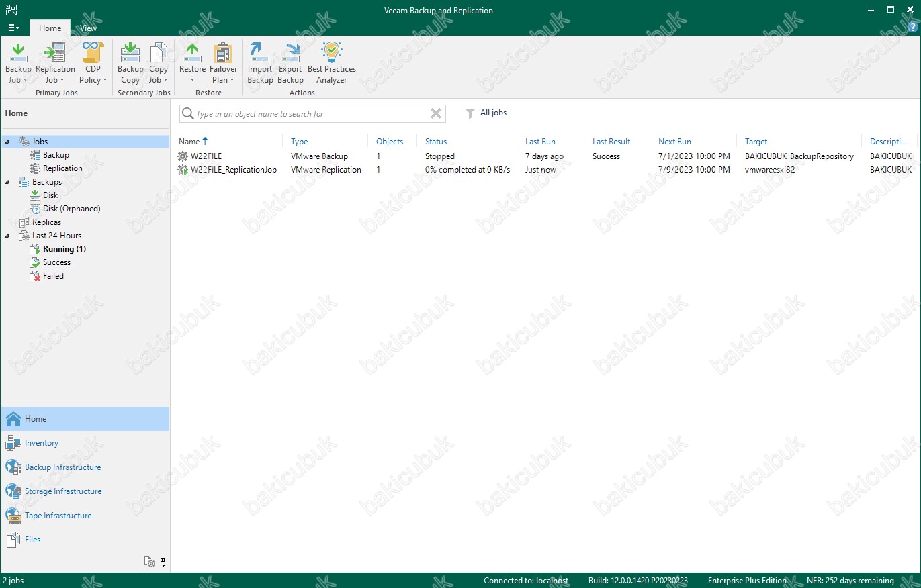Open the Replication Job ribbon button
Viewport: 921px width, 588px height.
point(55,63)
